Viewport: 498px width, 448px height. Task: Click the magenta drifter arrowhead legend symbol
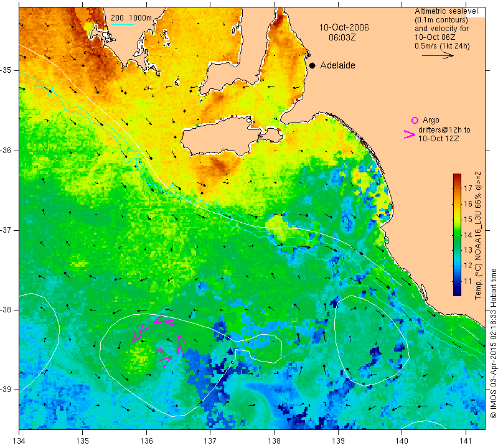click(409, 134)
